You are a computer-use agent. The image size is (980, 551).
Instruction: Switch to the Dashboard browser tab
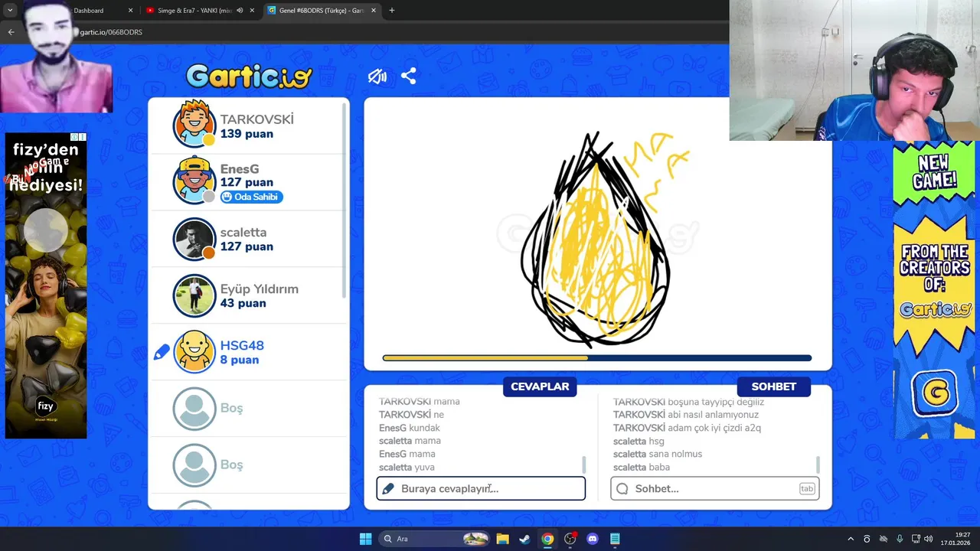click(98, 11)
